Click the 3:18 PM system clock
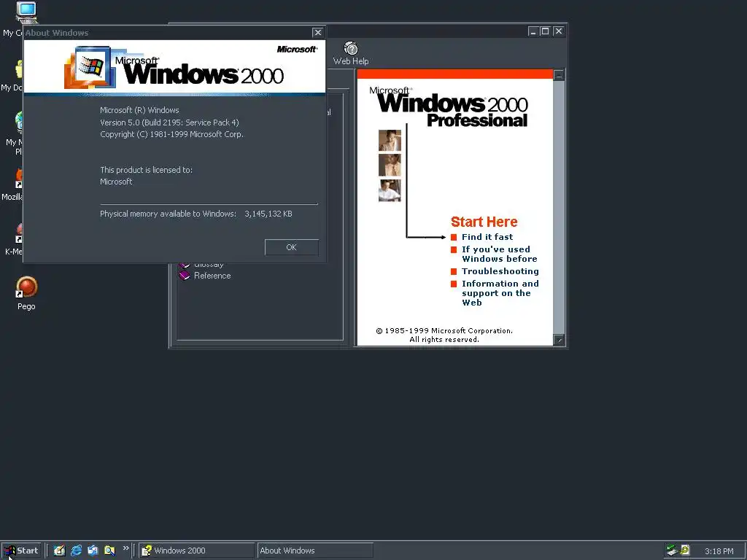Image resolution: width=747 pixels, height=560 pixels. (x=719, y=551)
